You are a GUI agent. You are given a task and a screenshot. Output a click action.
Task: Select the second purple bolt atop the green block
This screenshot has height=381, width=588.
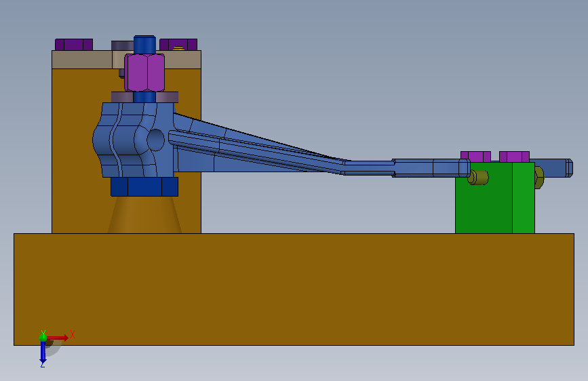[514, 157]
